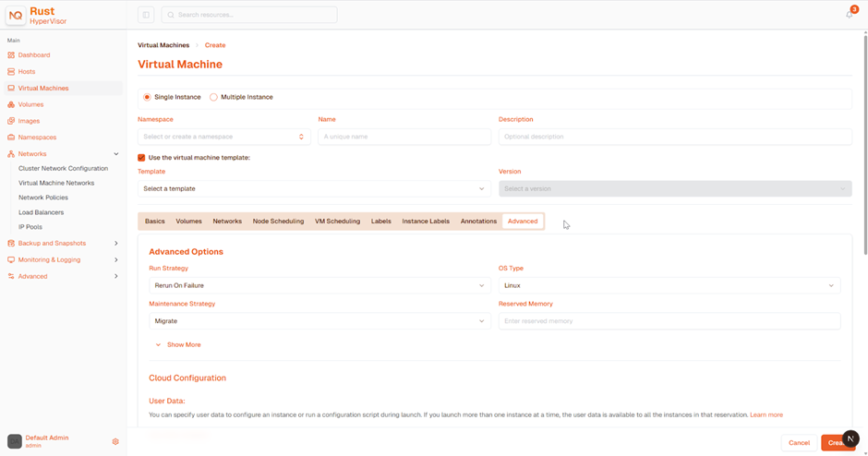
Task: Click the page vertical scrollbar
Action: [x=865, y=144]
